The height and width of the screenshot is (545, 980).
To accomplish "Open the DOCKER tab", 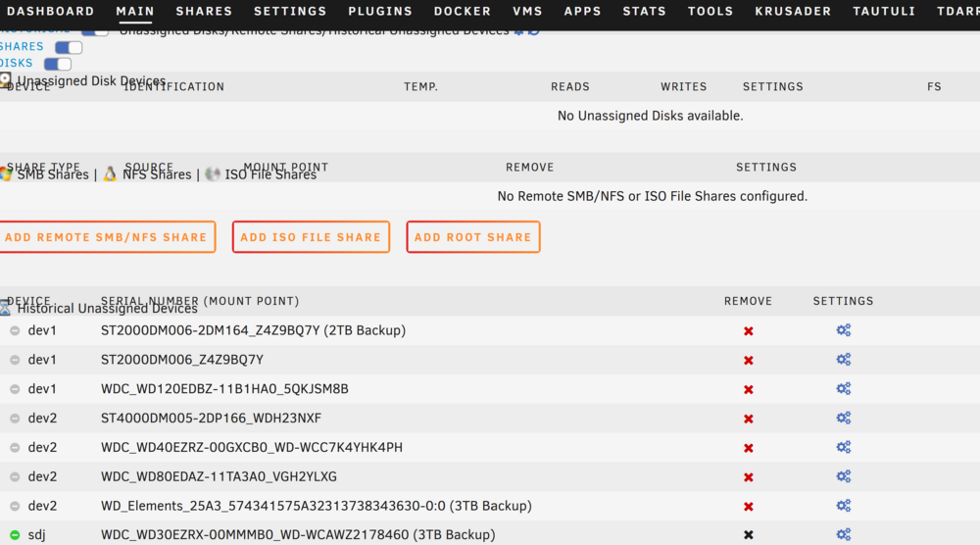I will tap(463, 11).
